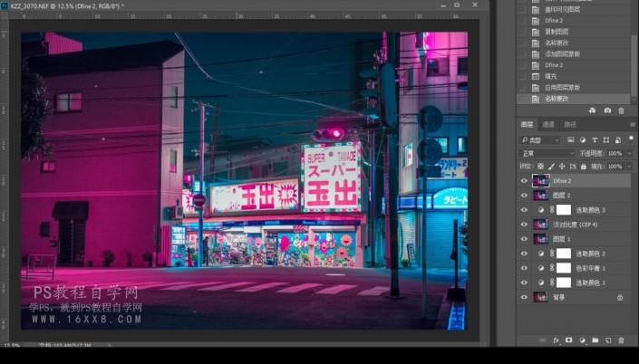
Task: Add layer mask icon at panel bottom
Action: tap(569, 340)
